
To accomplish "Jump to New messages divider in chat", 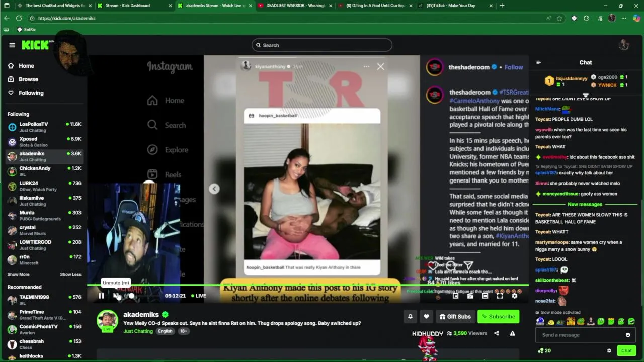I will (585, 204).
